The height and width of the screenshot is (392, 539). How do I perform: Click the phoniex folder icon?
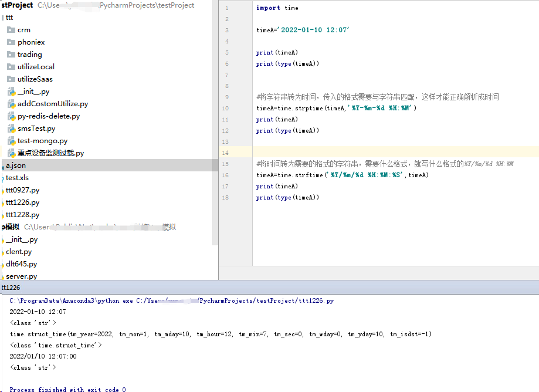point(11,42)
